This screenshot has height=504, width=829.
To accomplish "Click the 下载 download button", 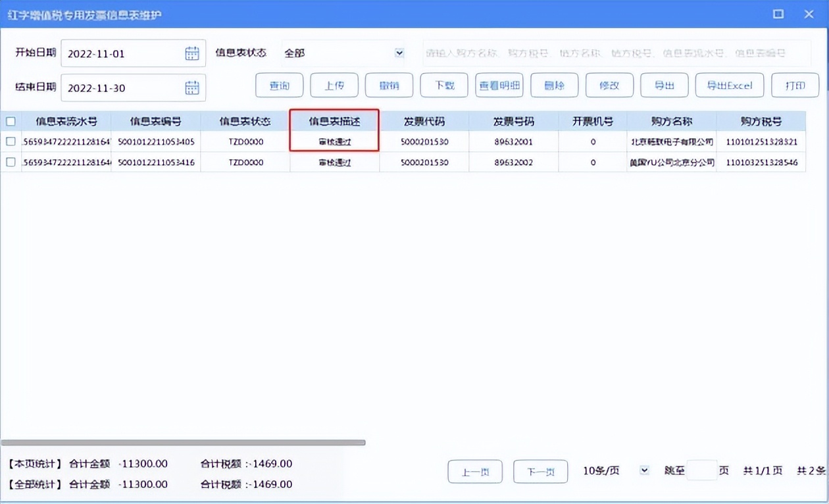I will click(x=443, y=85).
